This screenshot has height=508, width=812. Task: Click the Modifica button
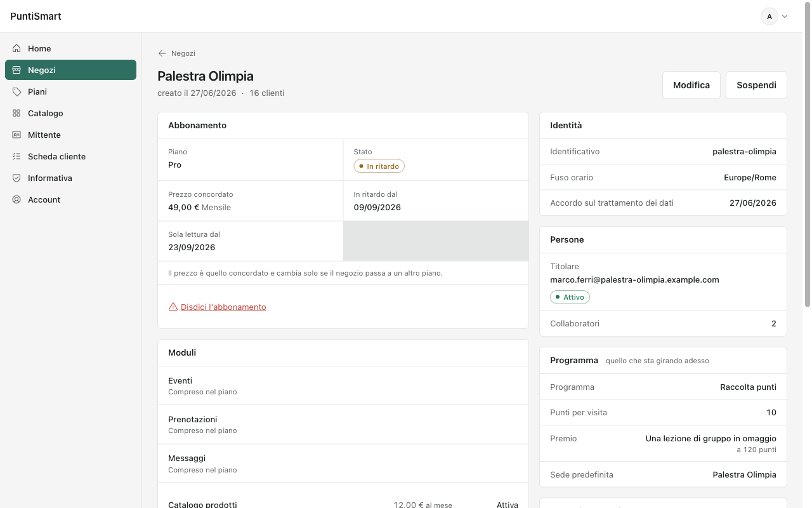pyautogui.click(x=691, y=85)
